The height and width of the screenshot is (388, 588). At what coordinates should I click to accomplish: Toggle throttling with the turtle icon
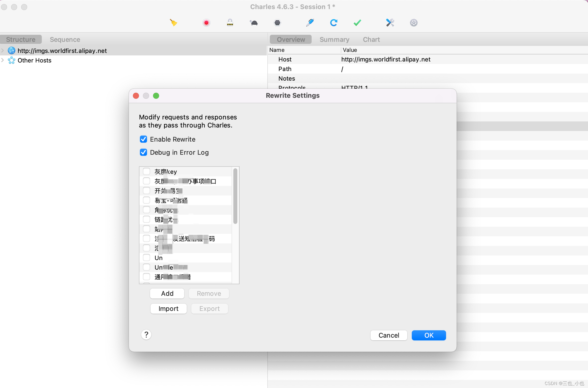254,23
